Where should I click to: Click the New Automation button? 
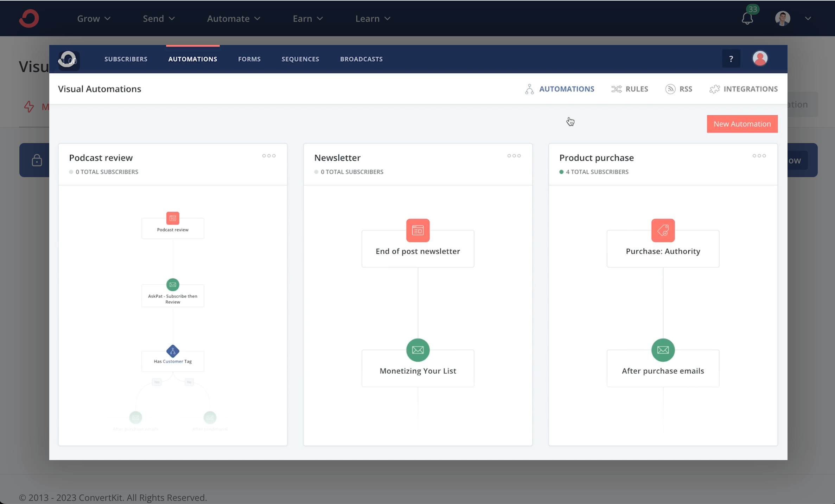pyautogui.click(x=742, y=124)
